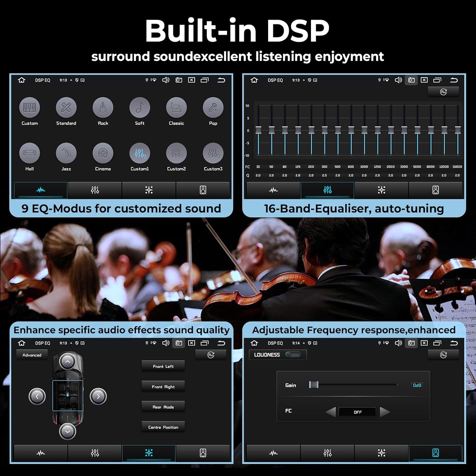Select the Cinema film reel preset

click(103, 153)
